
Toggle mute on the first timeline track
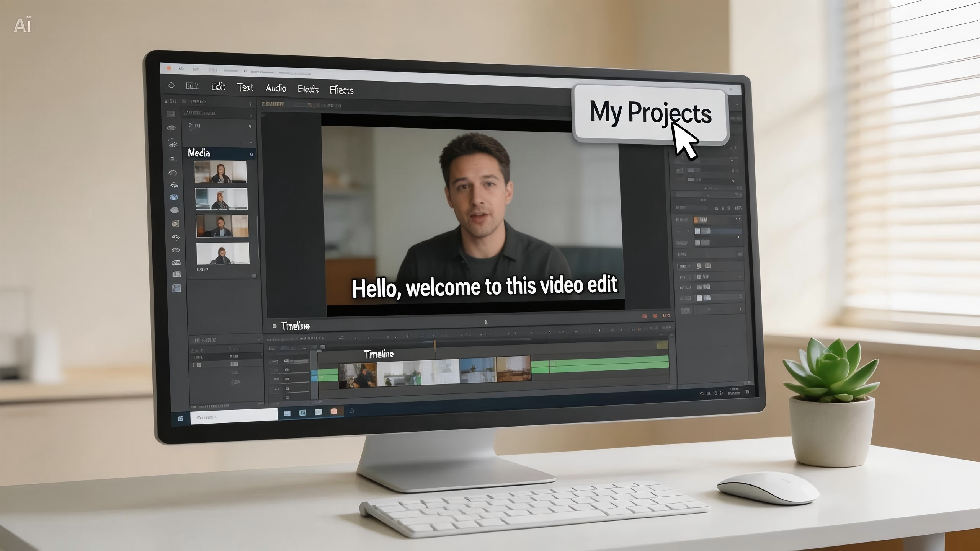click(x=287, y=360)
